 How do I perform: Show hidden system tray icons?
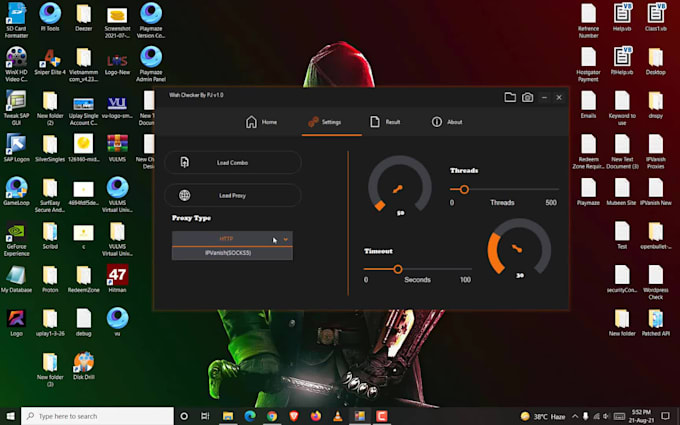point(575,416)
